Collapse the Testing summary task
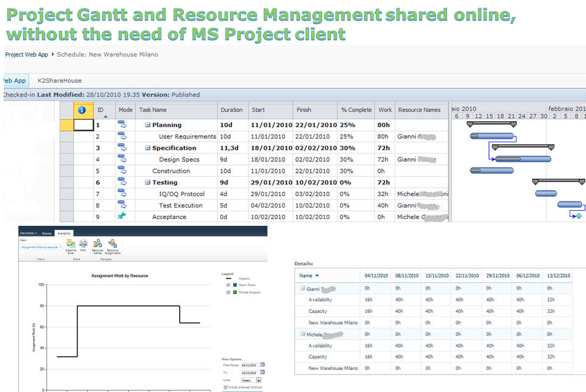Screen dimensions: 586x392 [x=147, y=182]
